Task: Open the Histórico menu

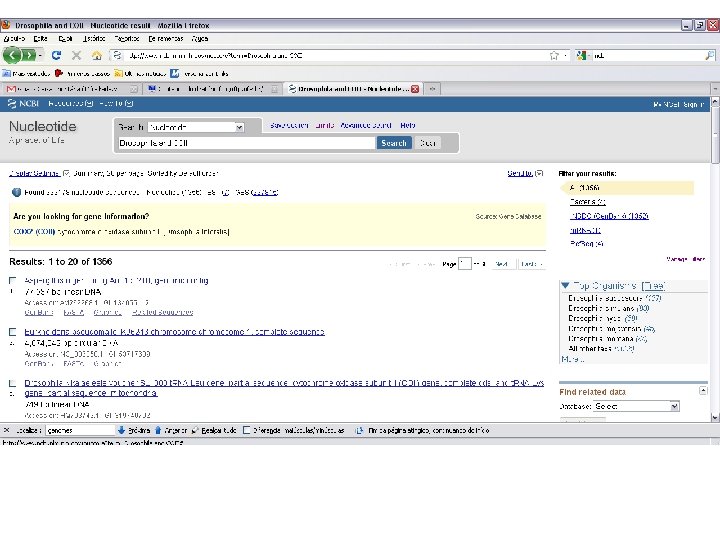Action: [x=94, y=39]
